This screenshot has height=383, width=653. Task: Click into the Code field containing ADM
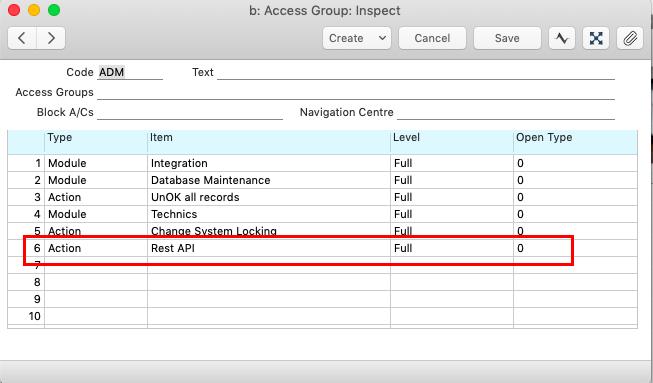coord(130,72)
